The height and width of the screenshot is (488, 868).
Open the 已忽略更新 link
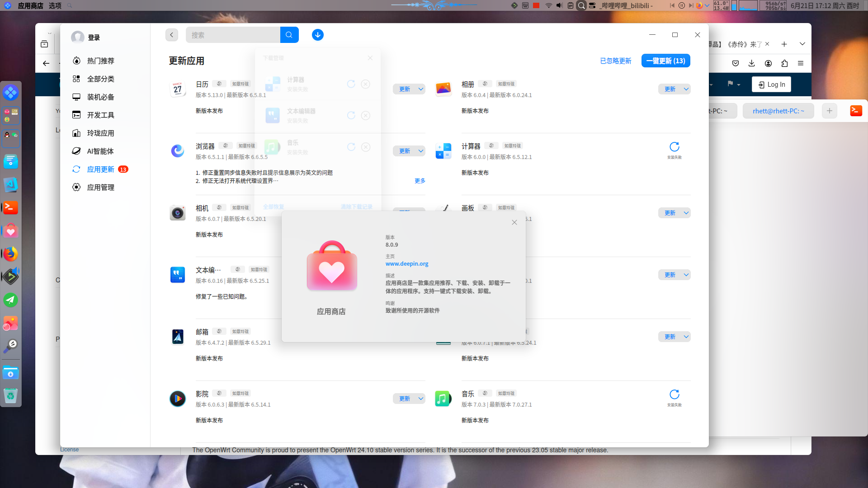pos(616,61)
